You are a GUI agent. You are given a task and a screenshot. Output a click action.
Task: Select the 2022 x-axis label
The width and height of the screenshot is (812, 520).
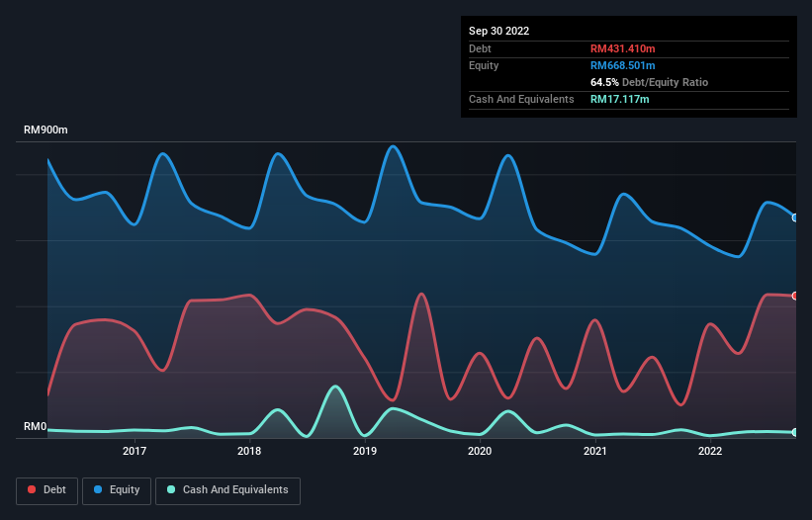[710, 451]
